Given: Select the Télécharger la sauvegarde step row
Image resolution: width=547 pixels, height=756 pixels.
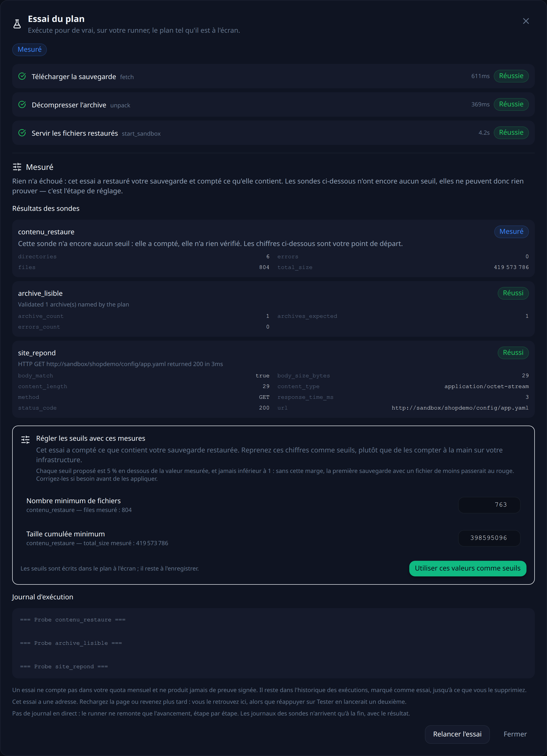Looking at the screenshot, I should click(x=273, y=76).
